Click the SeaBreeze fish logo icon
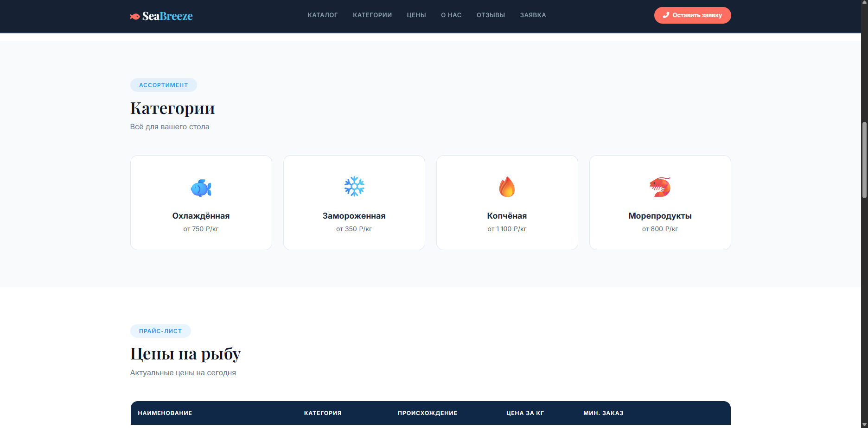Image resolution: width=868 pixels, height=428 pixels. [135, 16]
